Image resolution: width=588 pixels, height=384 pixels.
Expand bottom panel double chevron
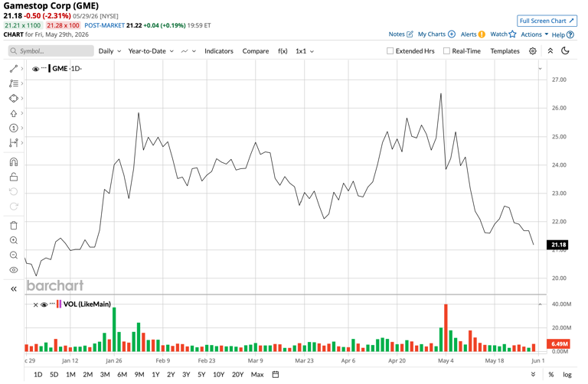coord(533,374)
